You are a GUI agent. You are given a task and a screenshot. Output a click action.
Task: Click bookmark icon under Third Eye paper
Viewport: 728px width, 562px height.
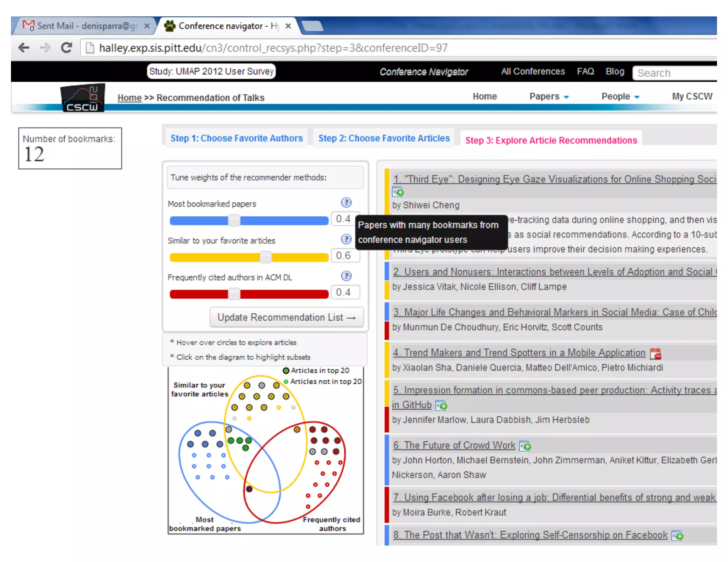click(x=398, y=192)
